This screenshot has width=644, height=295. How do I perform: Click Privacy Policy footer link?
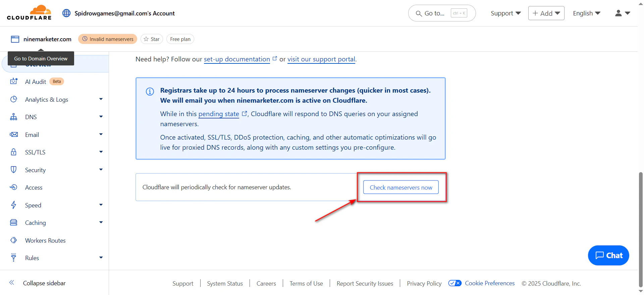click(x=424, y=283)
